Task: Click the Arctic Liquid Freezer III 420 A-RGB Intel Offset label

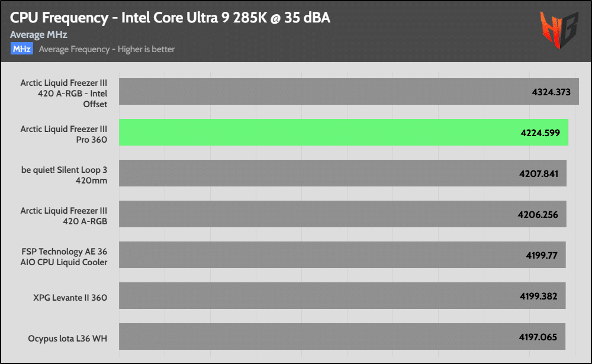Action: [x=64, y=94]
